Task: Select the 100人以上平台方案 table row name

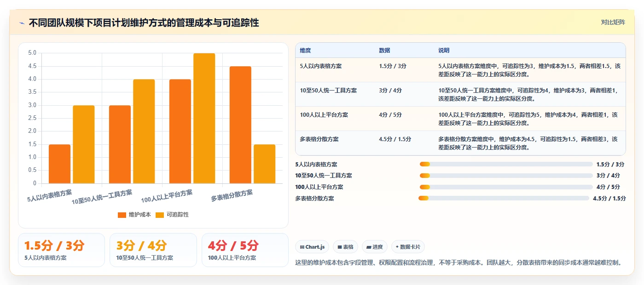Action: click(324, 115)
